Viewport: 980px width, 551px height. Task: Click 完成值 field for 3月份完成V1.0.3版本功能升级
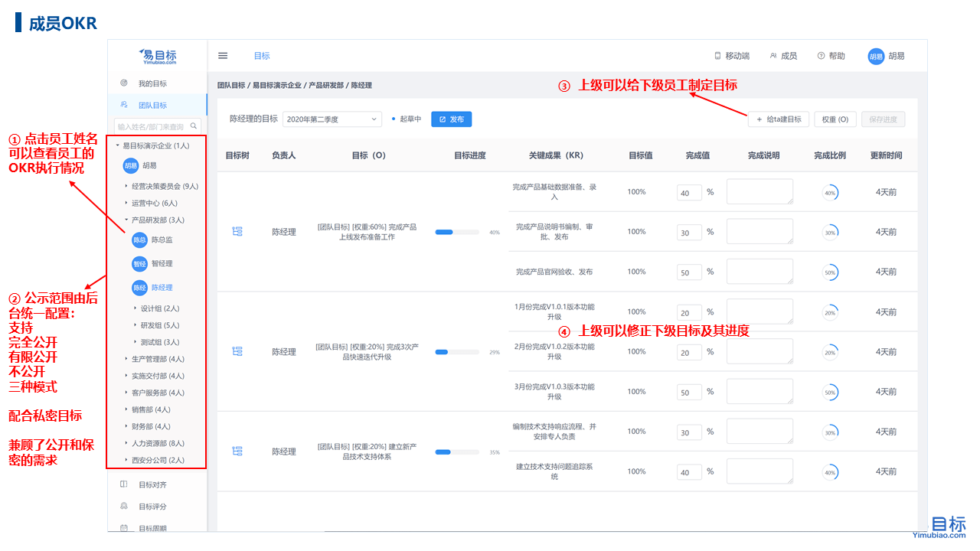click(x=689, y=393)
